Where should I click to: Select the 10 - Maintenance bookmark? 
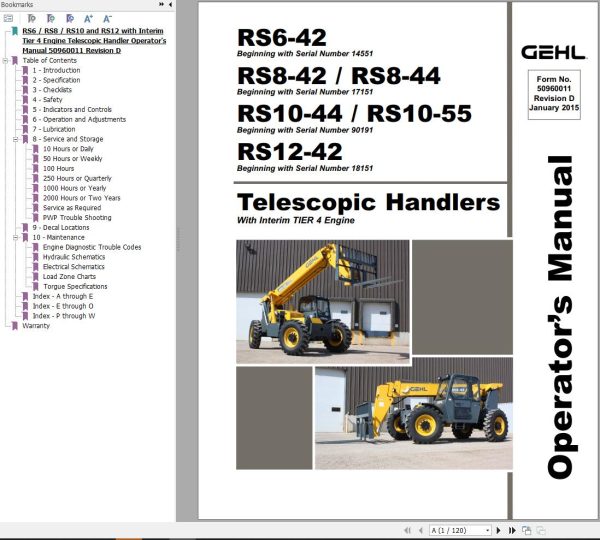(x=58, y=238)
